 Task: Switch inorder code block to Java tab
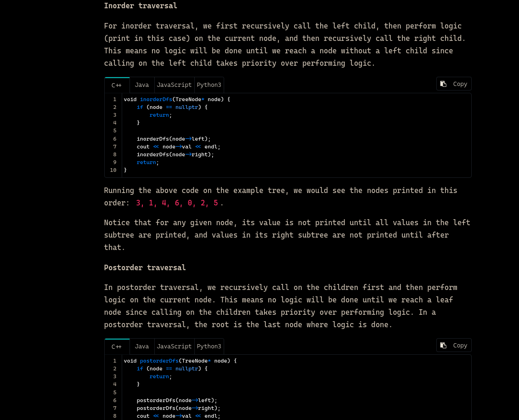142,85
